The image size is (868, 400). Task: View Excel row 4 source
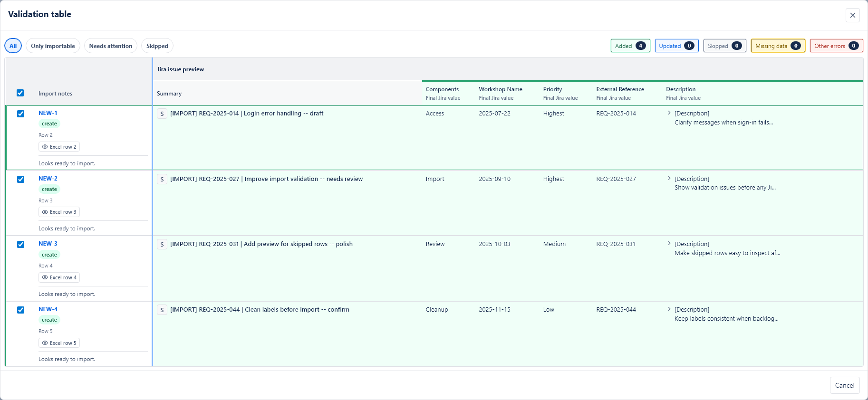click(59, 277)
